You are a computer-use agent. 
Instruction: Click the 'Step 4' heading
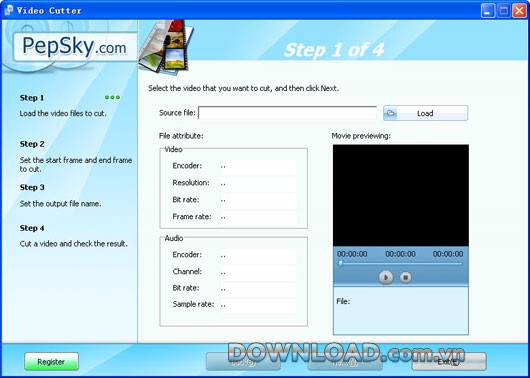pos(32,228)
